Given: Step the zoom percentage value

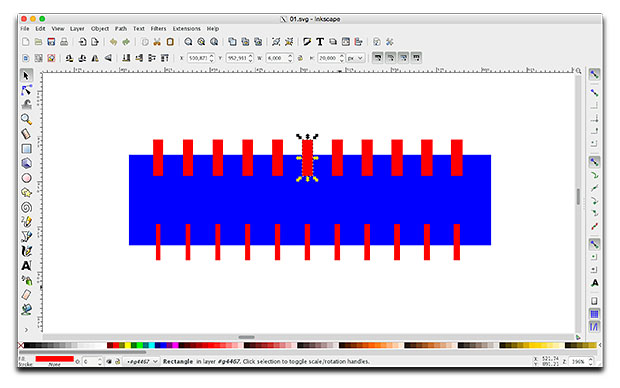Looking at the screenshot, I should pyautogui.click(x=591, y=362).
